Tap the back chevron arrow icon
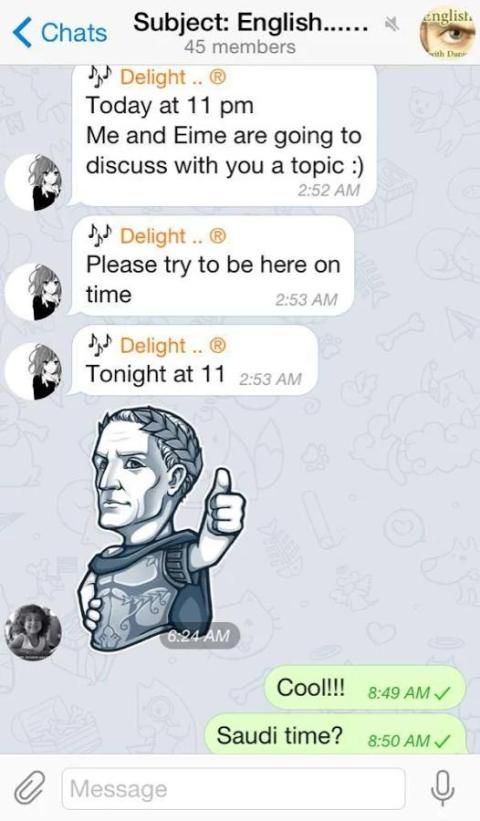The width and height of the screenshot is (480, 821). (x=22, y=32)
